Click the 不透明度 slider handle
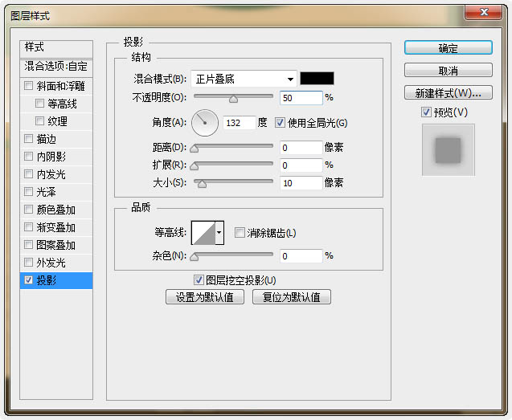This screenshot has width=512, height=420. pos(233,99)
